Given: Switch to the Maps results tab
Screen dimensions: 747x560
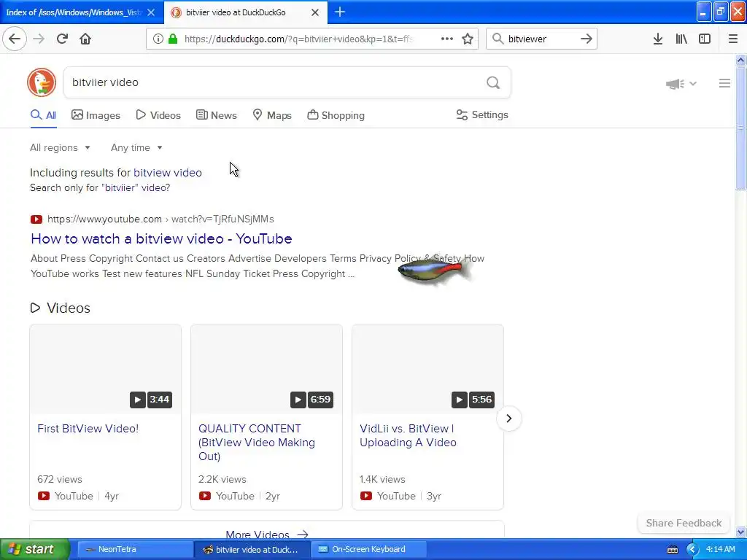Looking at the screenshot, I should coord(272,115).
